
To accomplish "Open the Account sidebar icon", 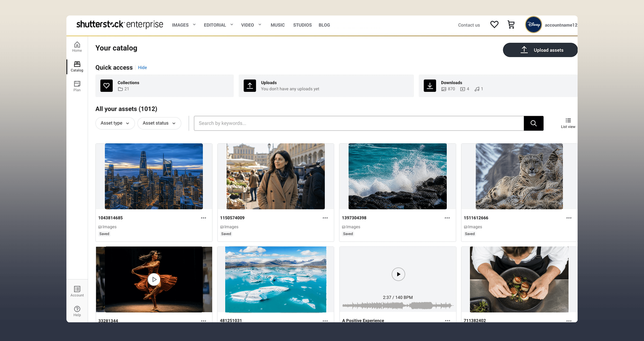I will coord(77,291).
